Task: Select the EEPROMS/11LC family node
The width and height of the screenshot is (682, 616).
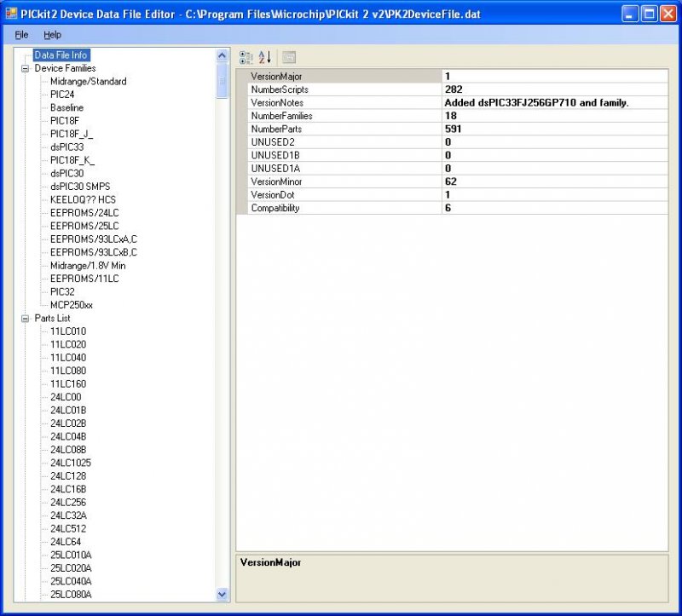Action: pyautogui.click(x=84, y=279)
